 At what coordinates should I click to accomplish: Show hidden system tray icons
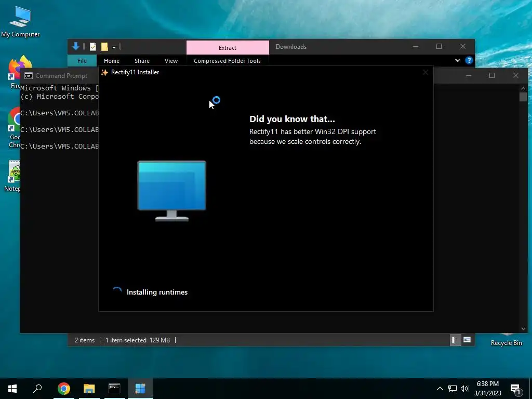coord(440,389)
